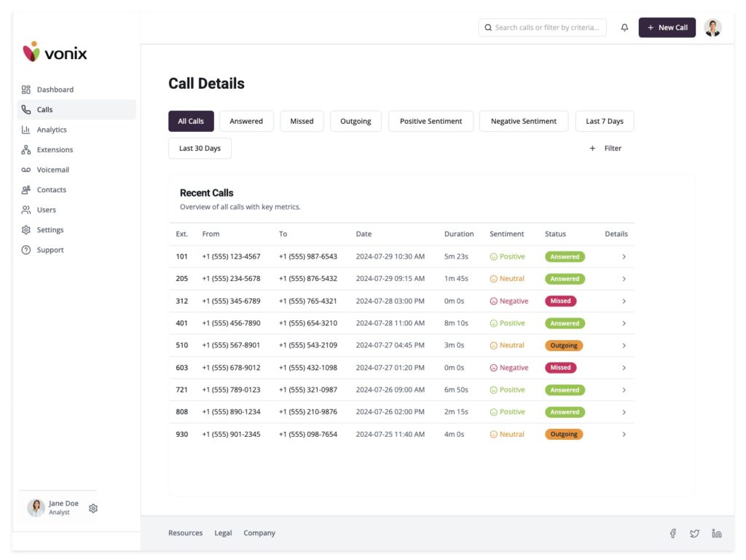Expand details chevron for extension 603
This screenshot has height=560, width=746.
[624, 368]
